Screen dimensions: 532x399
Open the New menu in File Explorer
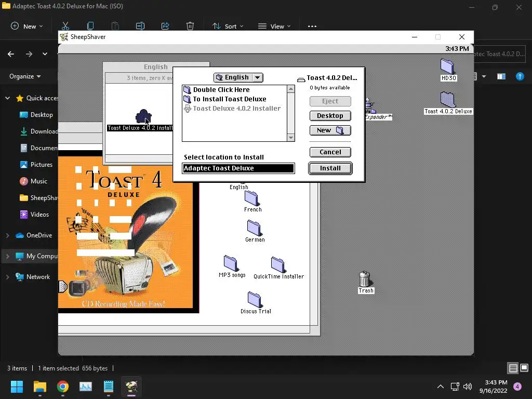coord(27,26)
